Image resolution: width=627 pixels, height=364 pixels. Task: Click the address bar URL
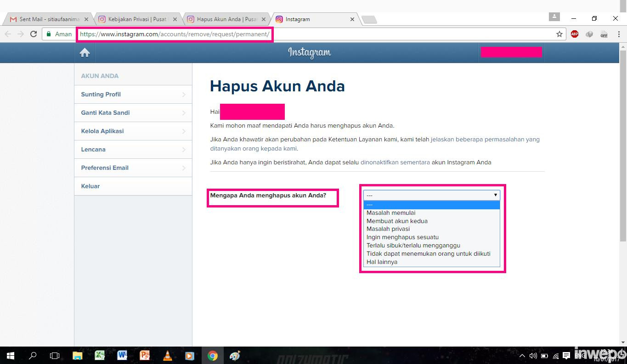175,34
